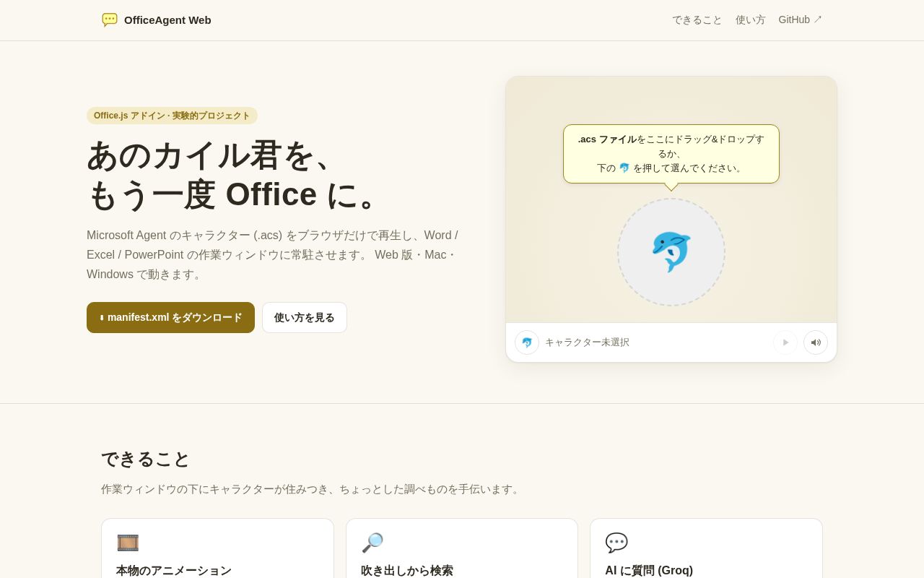Open the できること nav link
This screenshot has width=924, height=578.
click(697, 20)
